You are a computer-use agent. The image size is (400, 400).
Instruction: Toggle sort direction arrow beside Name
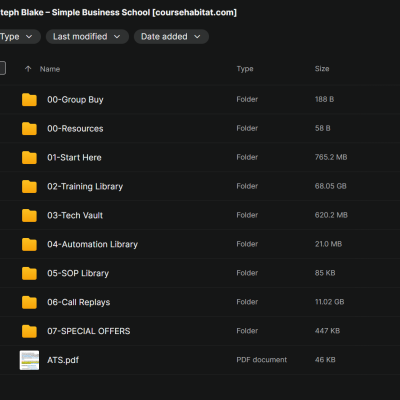(x=28, y=69)
